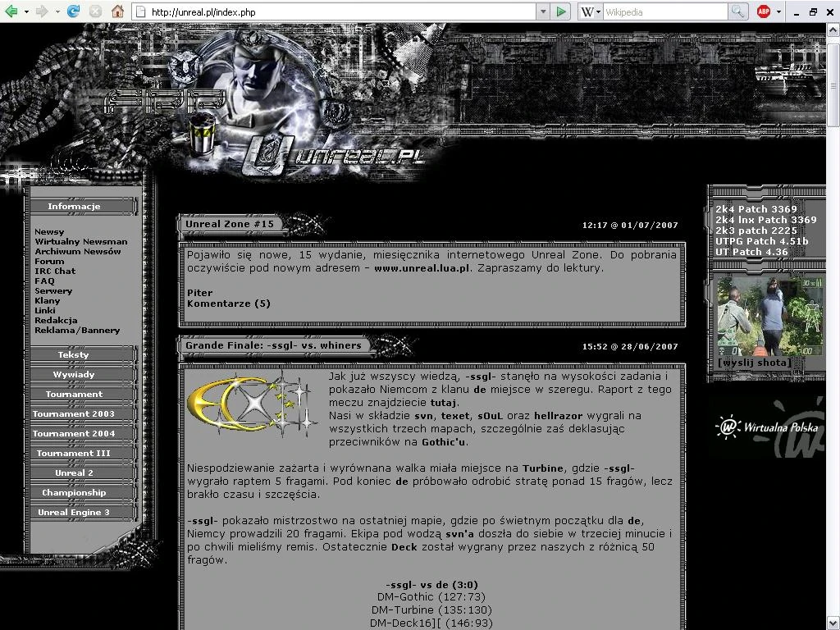
Task: Open the search engine selector dropdown
Action: coord(598,11)
